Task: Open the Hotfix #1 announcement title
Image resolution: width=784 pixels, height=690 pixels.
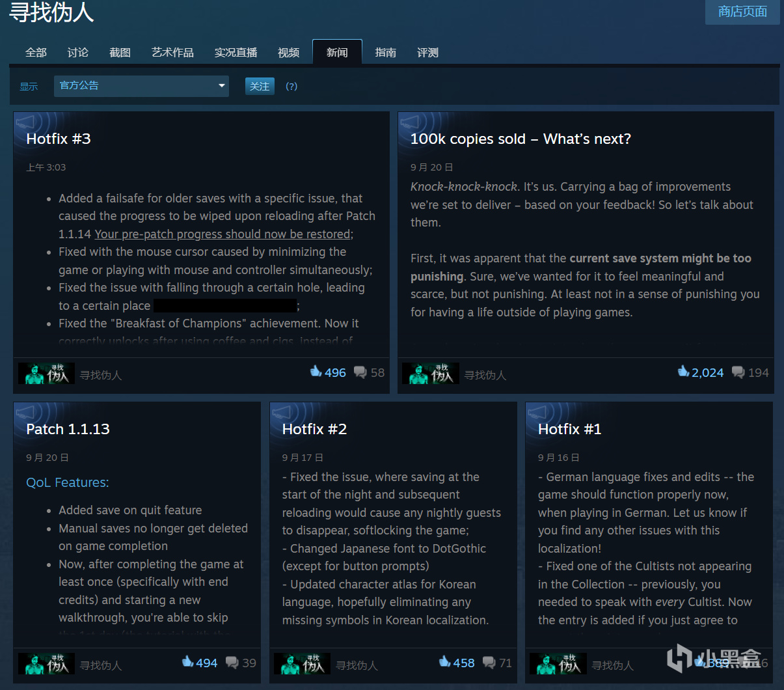Action: [x=569, y=429]
